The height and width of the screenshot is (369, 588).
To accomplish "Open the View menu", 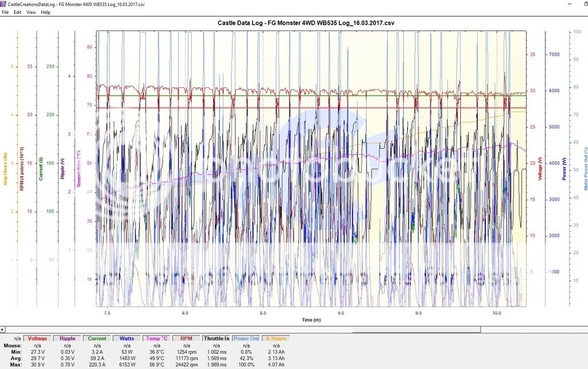I will point(31,12).
